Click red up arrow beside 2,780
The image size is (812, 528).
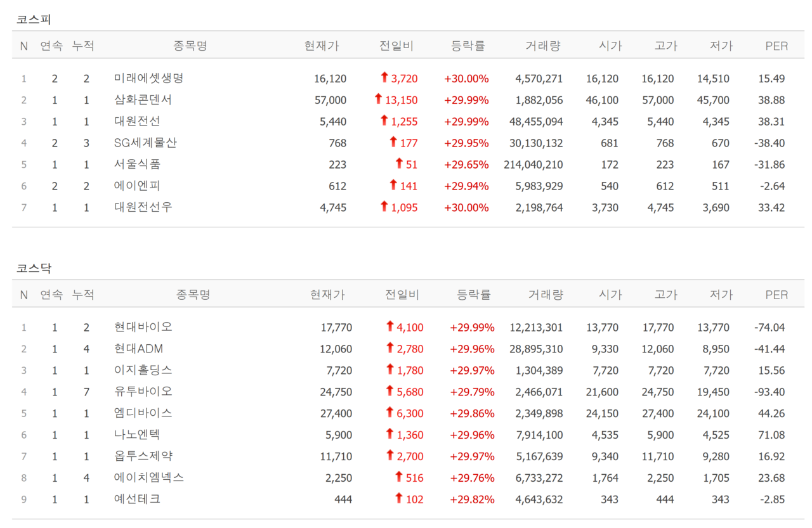coord(390,348)
